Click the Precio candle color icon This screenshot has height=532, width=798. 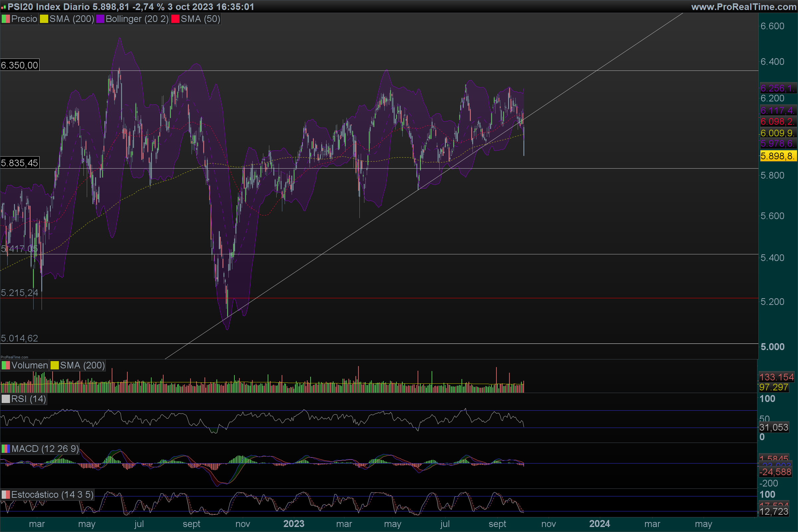tap(6, 19)
